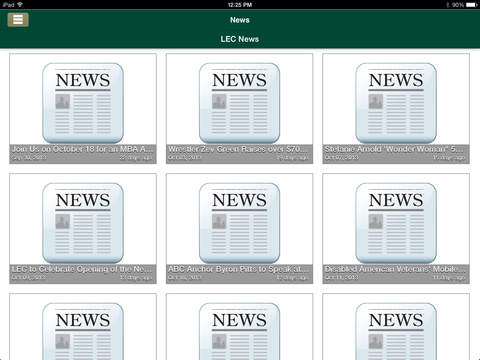Tap the news icon for Wrestler Zev Green story
The height and width of the screenshot is (360, 480).
pyautogui.click(x=239, y=103)
